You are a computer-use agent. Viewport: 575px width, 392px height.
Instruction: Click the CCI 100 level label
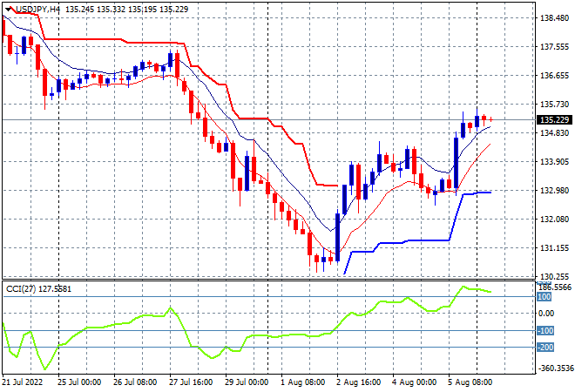point(544,297)
